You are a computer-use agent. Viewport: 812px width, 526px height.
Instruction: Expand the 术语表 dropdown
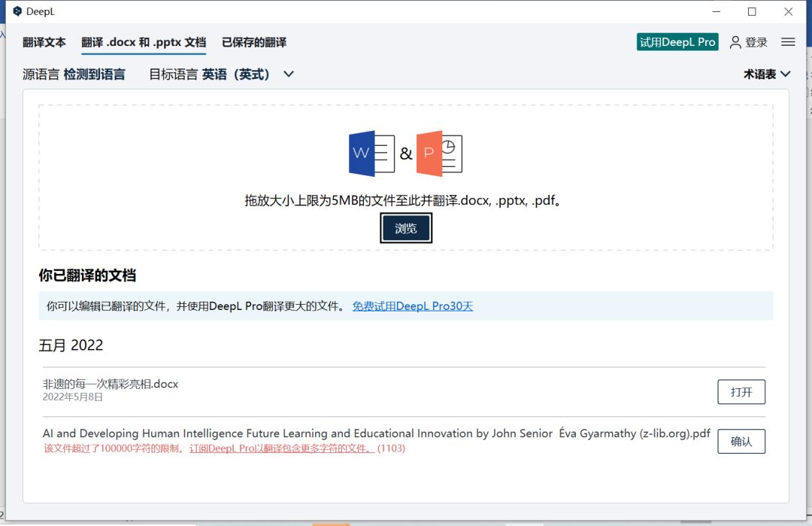tap(767, 74)
